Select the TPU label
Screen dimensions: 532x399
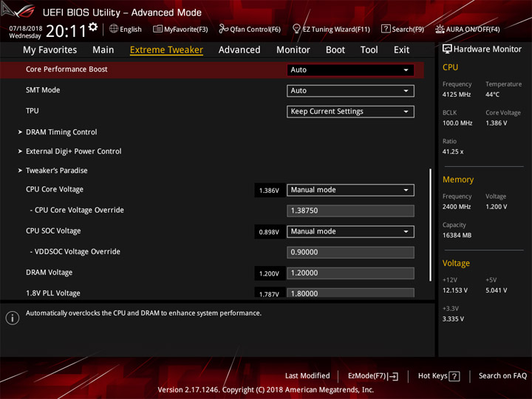(33, 111)
